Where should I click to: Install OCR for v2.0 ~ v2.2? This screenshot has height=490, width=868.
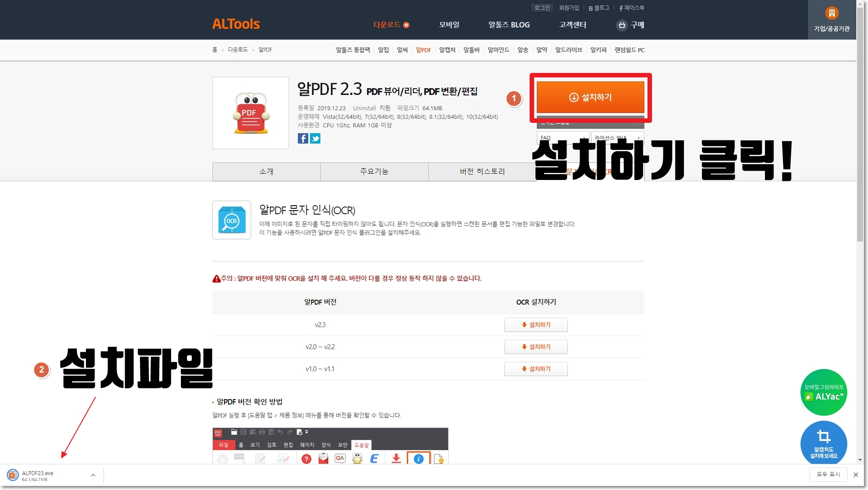pos(536,347)
